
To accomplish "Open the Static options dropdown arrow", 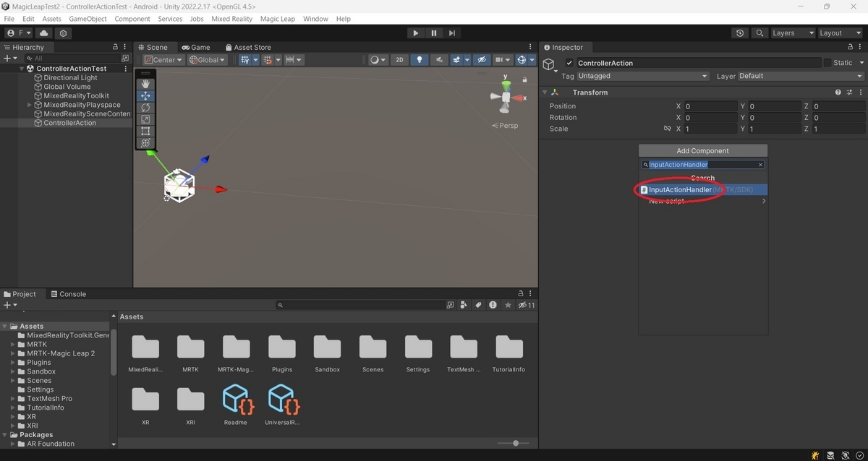I will click(x=860, y=63).
